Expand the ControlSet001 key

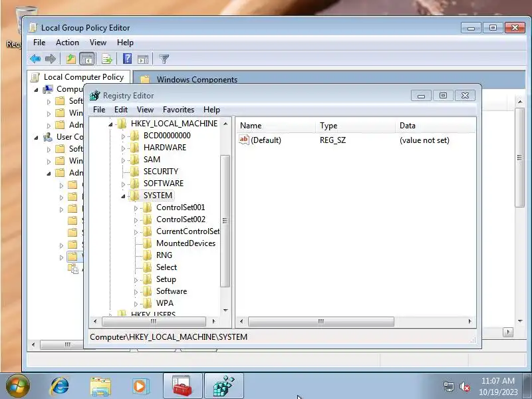pos(136,208)
